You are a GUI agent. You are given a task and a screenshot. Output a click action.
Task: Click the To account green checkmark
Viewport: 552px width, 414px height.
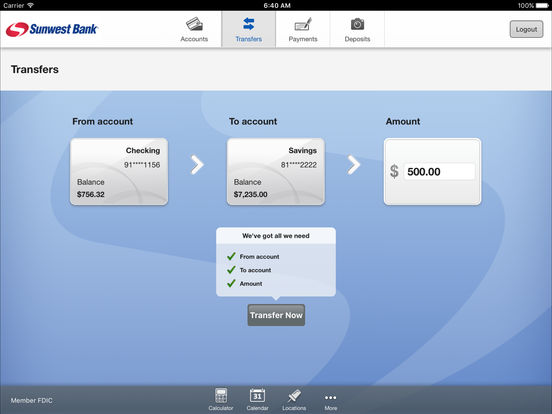click(231, 270)
